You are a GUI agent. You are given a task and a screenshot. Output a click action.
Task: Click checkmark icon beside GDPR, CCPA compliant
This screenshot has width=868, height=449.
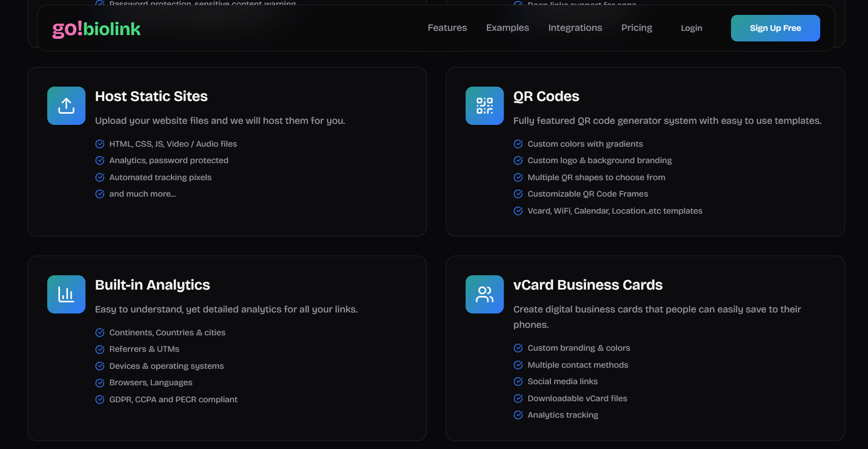(x=100, y=400)
